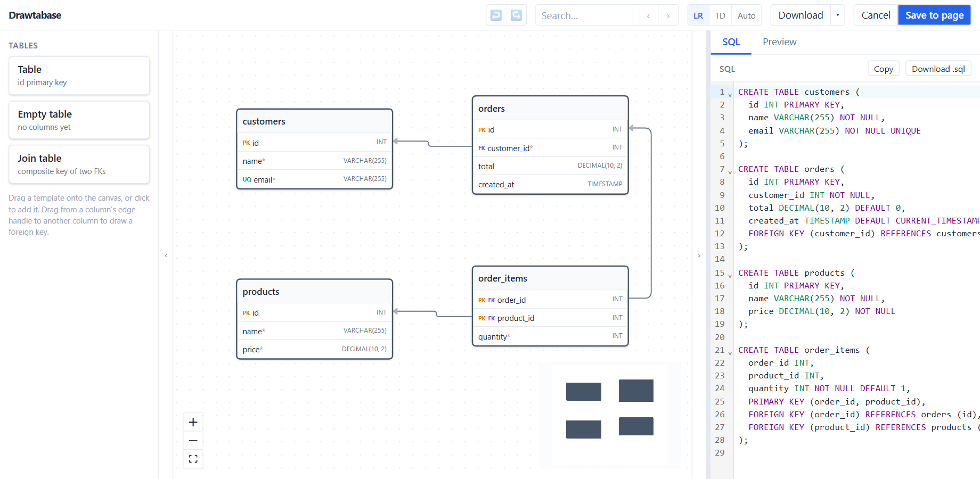This screenshot has width=980, height=479.
Task: Click the redo icon in toolbar
Action: click(516, 15)
